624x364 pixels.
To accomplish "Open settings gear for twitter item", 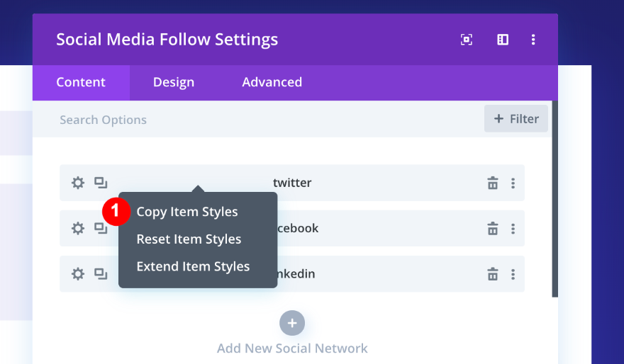I will 78,183.
